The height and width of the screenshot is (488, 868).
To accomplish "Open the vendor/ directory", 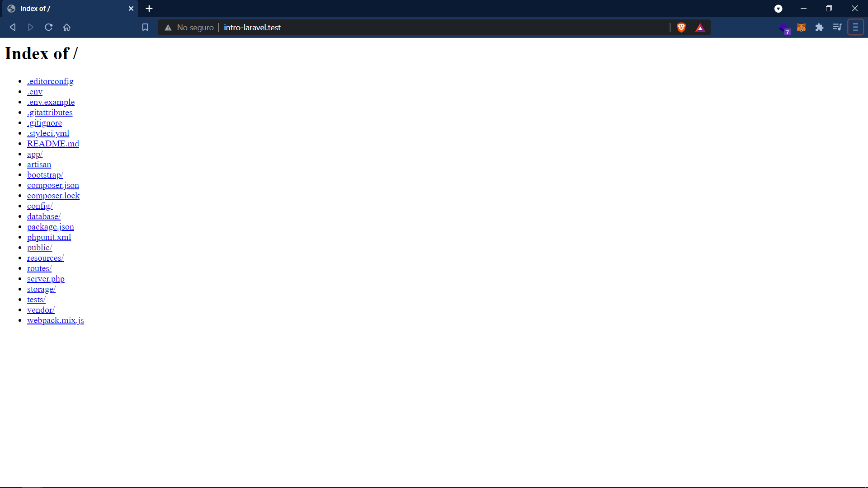I will coord(41,310).
